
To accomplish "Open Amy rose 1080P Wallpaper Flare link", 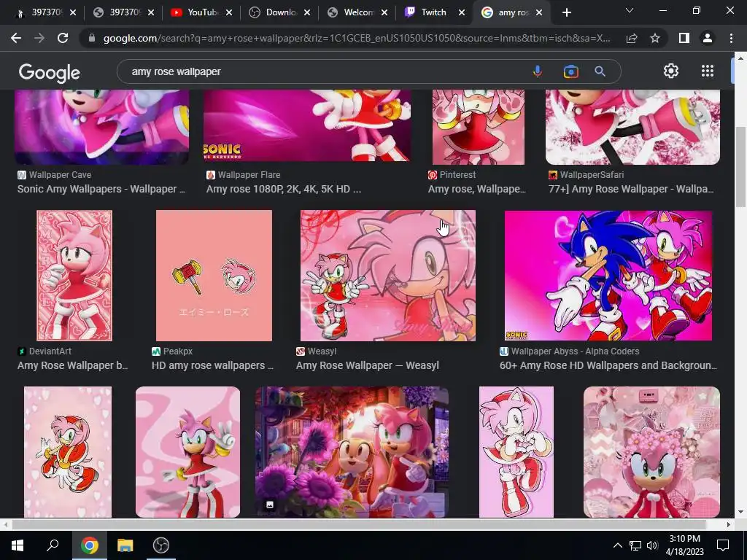I will tap(284, 189).
